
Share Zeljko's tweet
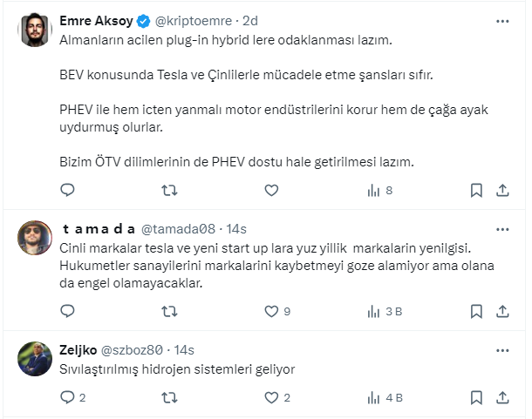503,398
